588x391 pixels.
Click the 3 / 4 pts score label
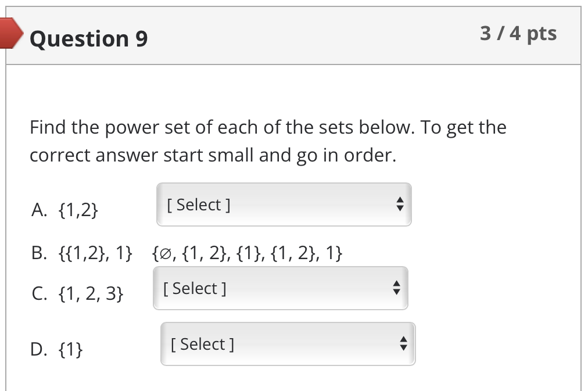(x=518, y=34)
